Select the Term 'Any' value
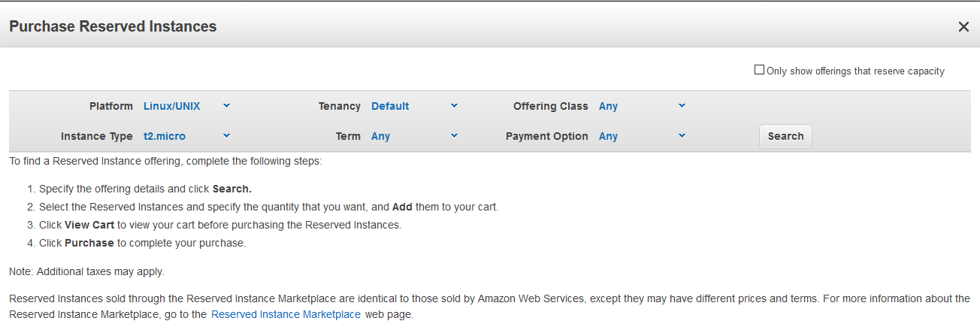The image size is (980, 324). tap(380, 136)
